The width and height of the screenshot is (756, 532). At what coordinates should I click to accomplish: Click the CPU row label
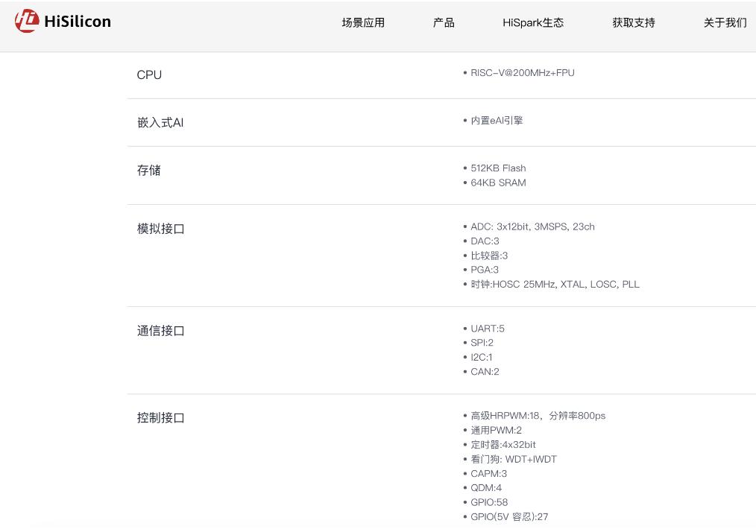[x=149, y=75]
